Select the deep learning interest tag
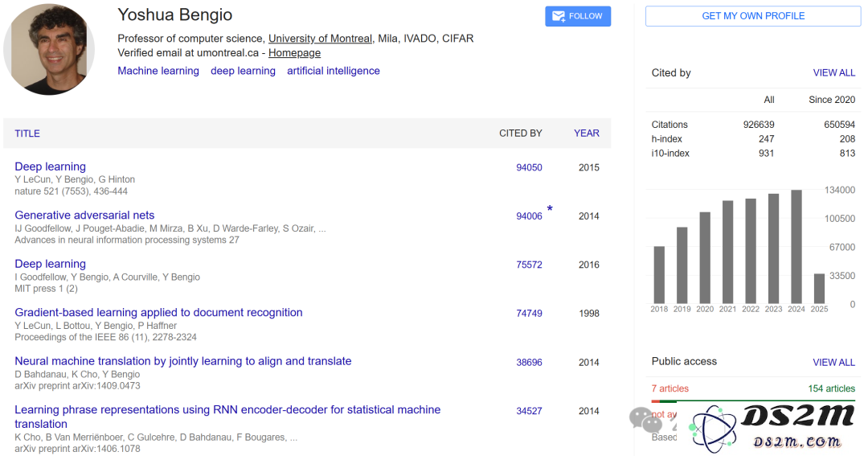 click(243, 71)
